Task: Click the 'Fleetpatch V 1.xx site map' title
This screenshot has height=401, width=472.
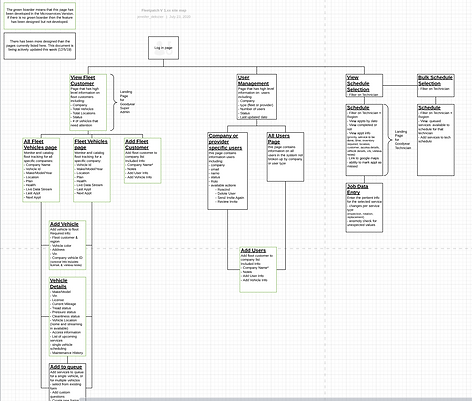Action: click(x=164, y=11)
